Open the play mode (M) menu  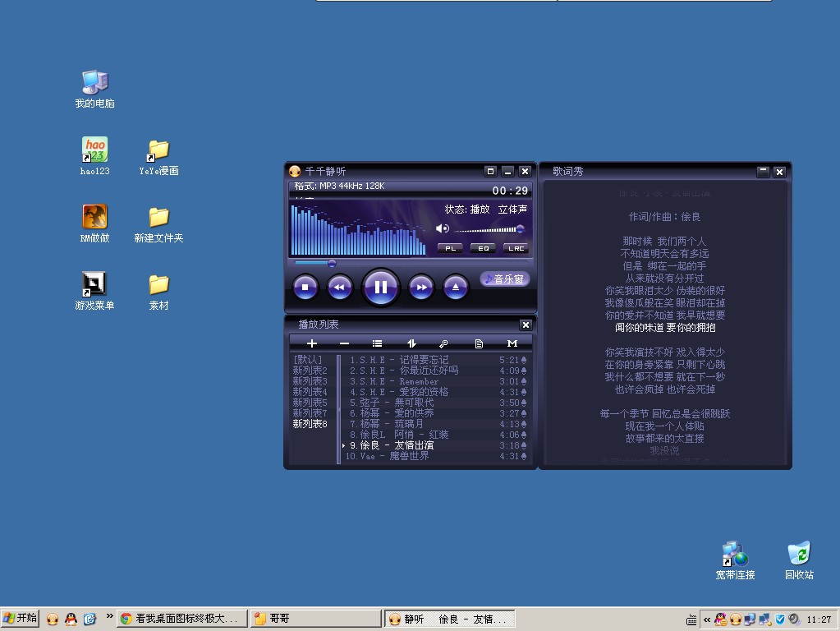[x=512, y=343]
